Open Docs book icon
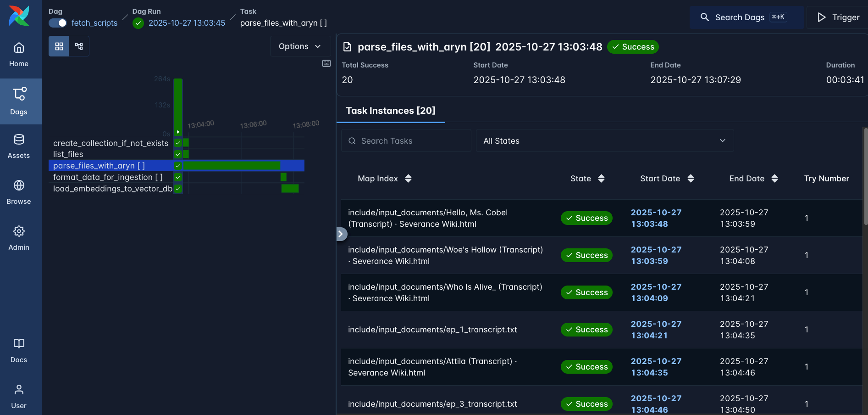Viewport: 868px width, 415px height. pos(18,350)
